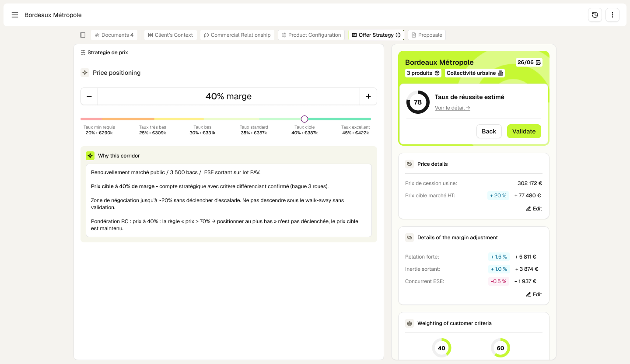
Task: Click the Why this corridor sparkle icon
Action: pos(90,156)
